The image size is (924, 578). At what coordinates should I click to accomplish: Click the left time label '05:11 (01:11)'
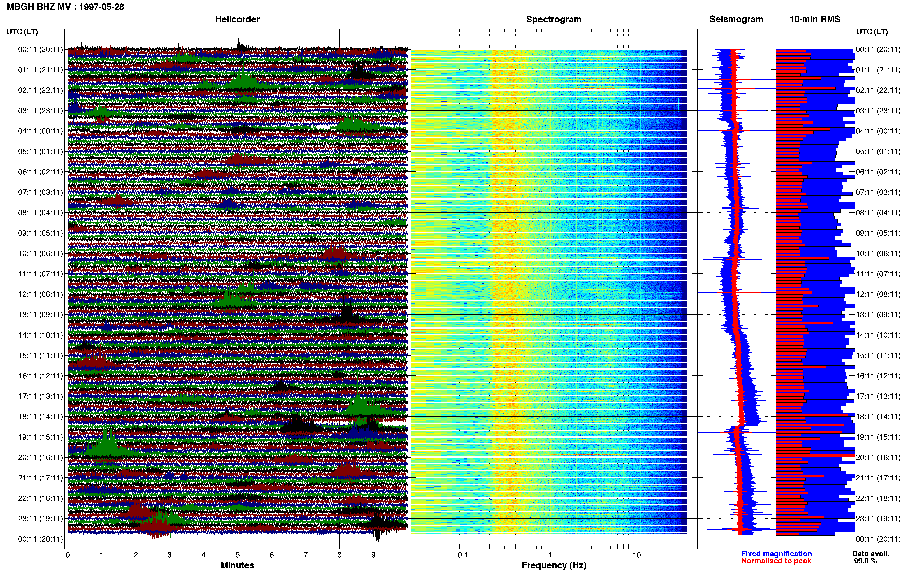(x=41, y=151)
